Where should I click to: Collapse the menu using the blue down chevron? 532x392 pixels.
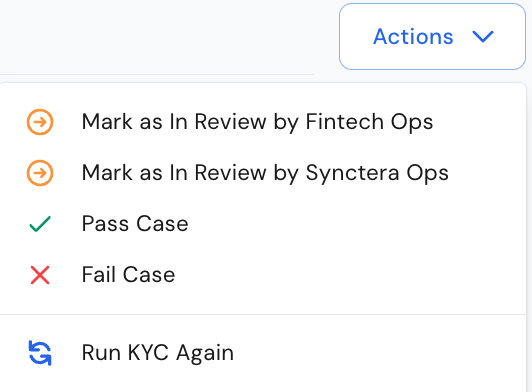click(x=483, y=37)
